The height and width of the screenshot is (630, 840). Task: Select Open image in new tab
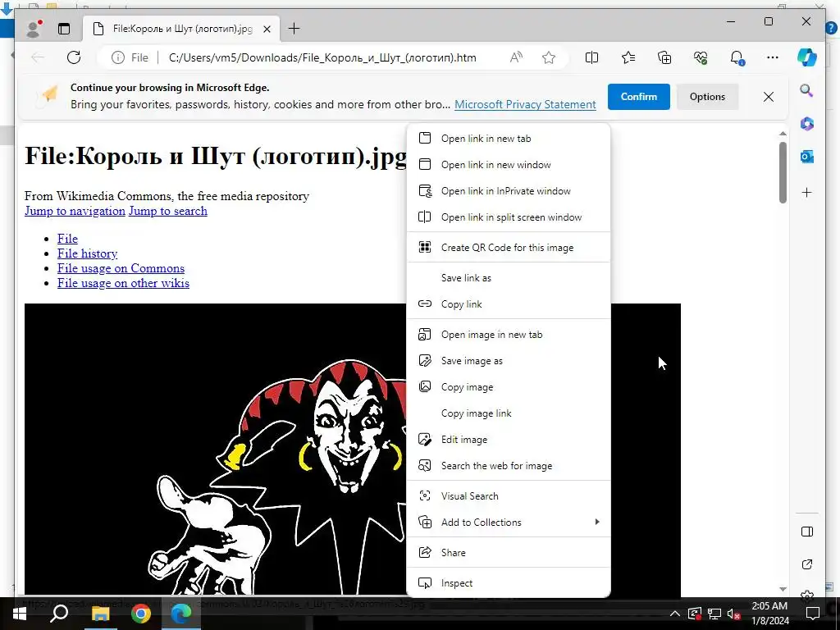tap(509, 335)
